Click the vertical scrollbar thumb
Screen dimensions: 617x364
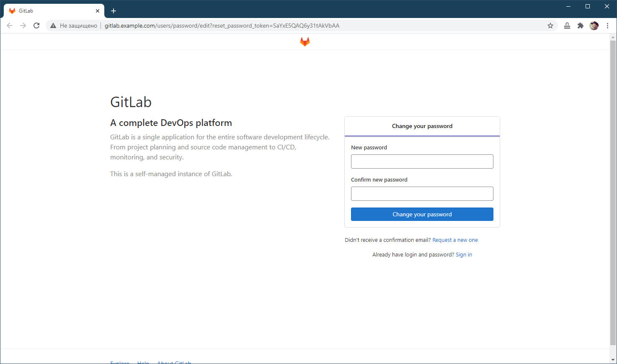613,192
